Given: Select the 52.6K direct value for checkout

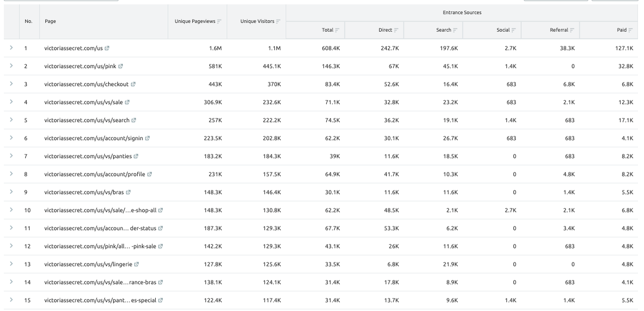Looking at the screenshot, I should click(x=392, y=84).
